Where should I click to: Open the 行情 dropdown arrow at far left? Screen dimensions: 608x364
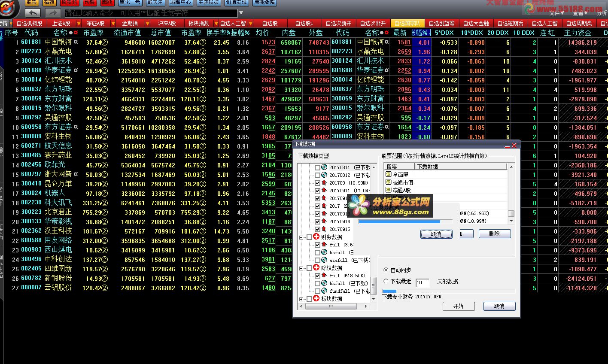tap(10, 23)
